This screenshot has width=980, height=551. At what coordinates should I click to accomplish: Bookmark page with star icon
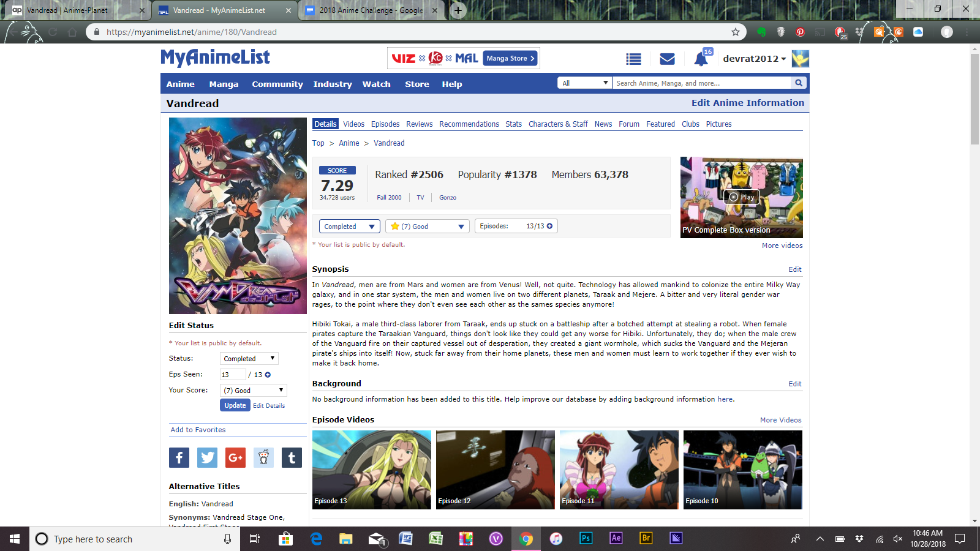tap(736, 32)
